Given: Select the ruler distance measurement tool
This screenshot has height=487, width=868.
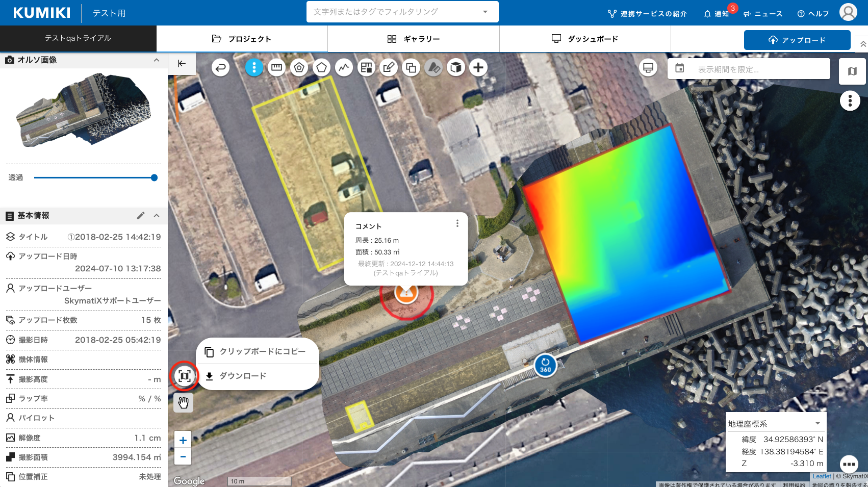Looking at the screenshot, I should pyautogui.click(x=276, y=67).
